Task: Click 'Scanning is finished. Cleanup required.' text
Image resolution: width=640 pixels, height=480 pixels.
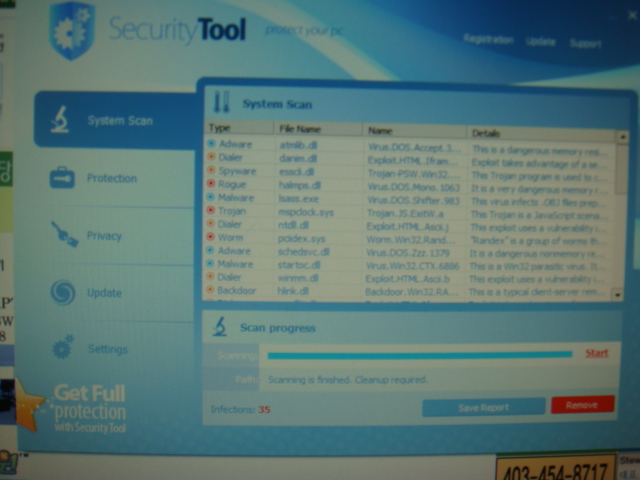Action: tap(347, 380)
